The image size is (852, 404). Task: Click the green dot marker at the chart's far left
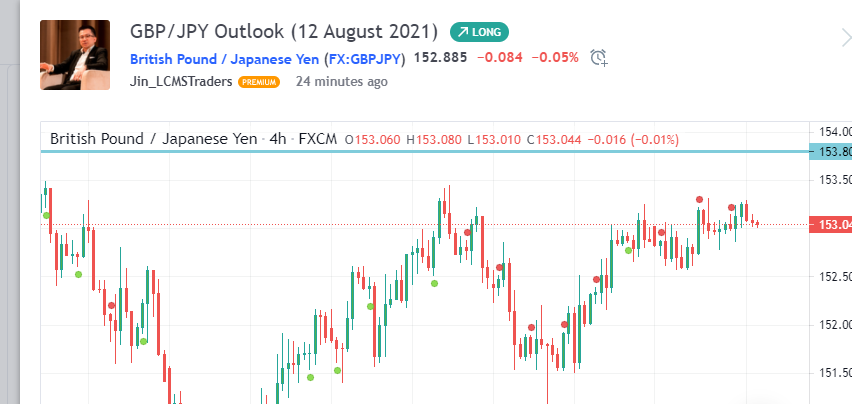coord(46,214)
